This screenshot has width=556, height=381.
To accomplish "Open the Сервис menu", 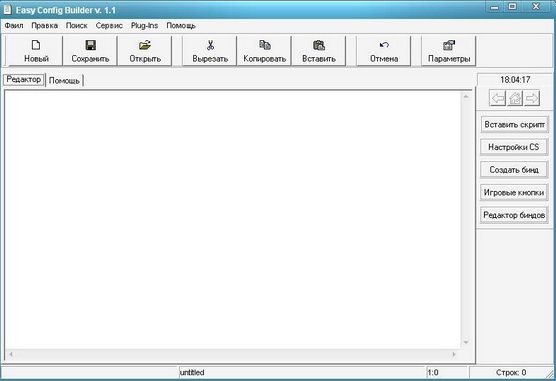I will tap(109, 26).
